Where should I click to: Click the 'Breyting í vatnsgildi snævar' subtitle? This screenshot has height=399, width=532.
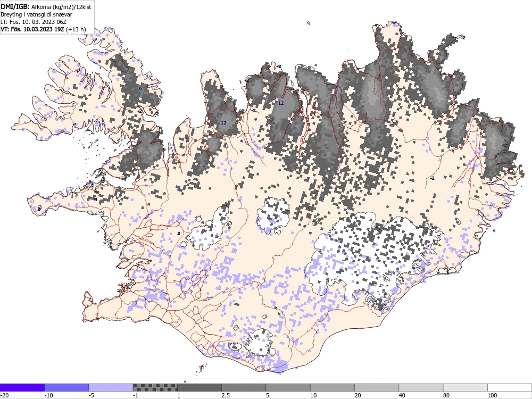tap(36, 14)
